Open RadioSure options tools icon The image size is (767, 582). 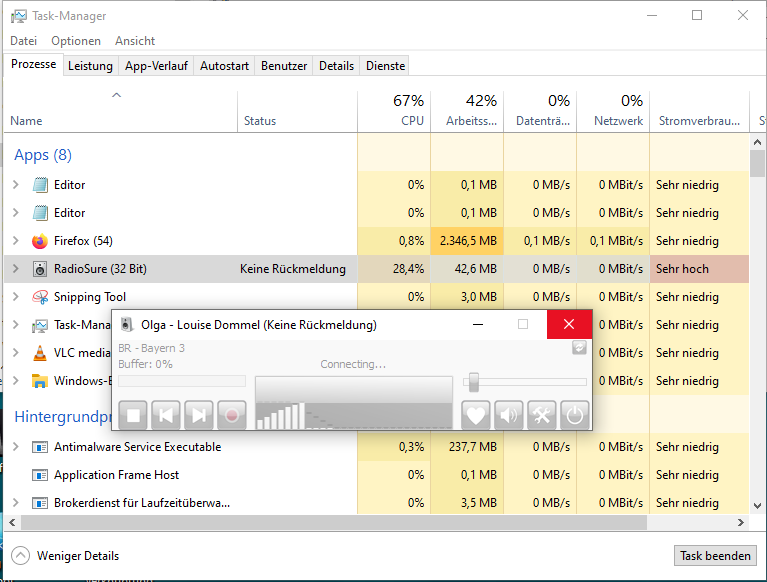click(541, 415)
